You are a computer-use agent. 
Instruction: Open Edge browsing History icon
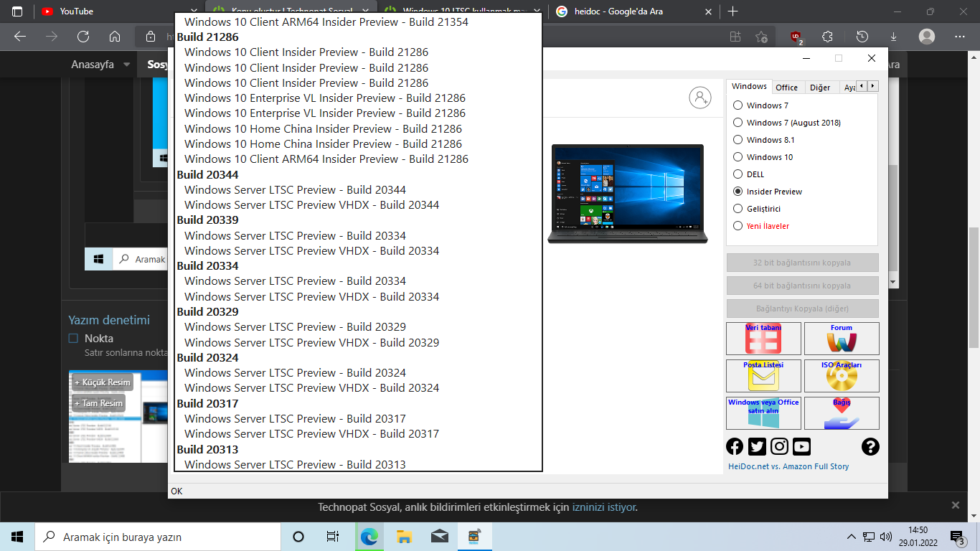tap(862, 37)
